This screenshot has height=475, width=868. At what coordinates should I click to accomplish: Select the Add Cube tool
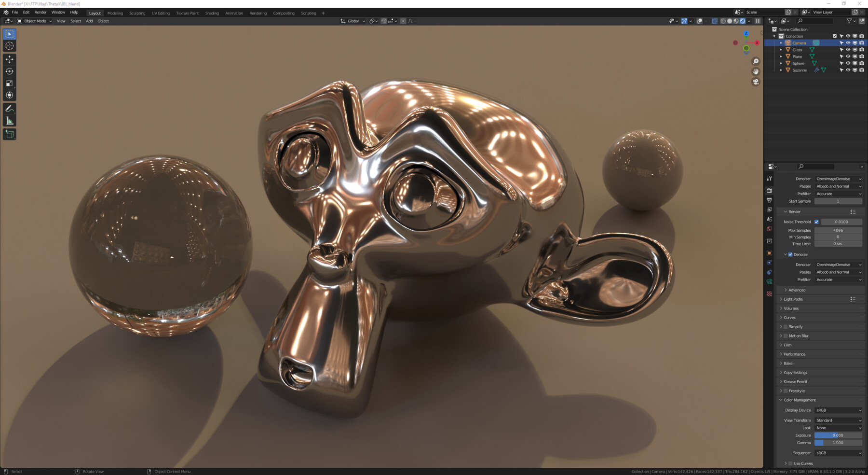point(9,134)
